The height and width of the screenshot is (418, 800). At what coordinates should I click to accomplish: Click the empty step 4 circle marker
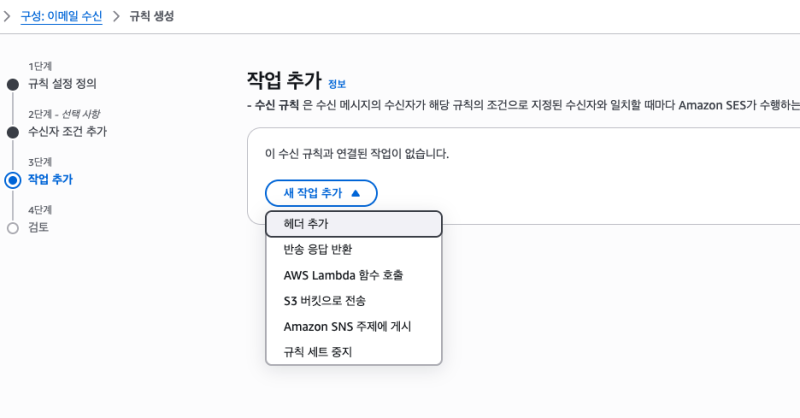pyautogui.click(x=12, y=228)
